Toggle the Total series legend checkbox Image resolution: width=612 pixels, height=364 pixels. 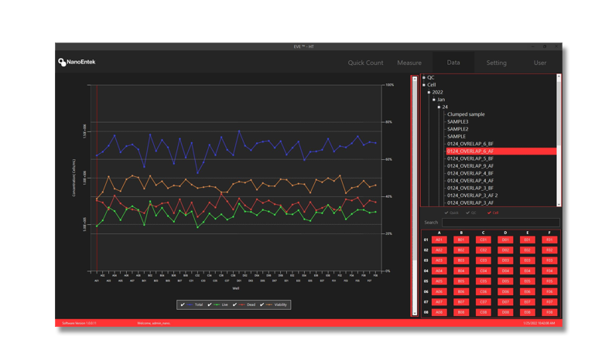[x=183, y=305]
